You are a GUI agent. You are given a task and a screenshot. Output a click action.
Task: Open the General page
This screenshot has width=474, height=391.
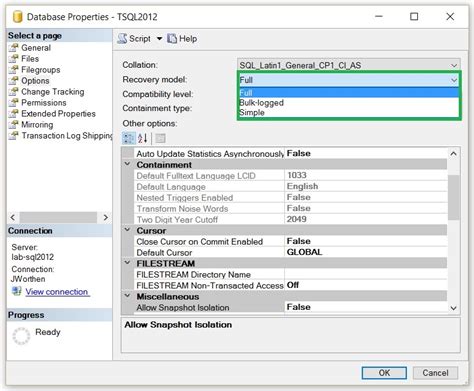click(36, 48)
